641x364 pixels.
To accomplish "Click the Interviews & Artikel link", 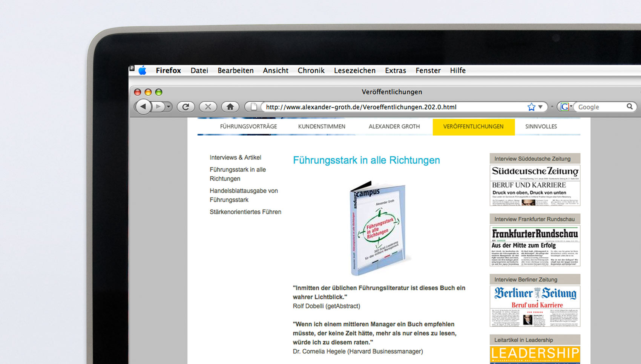I will (235, 158).
